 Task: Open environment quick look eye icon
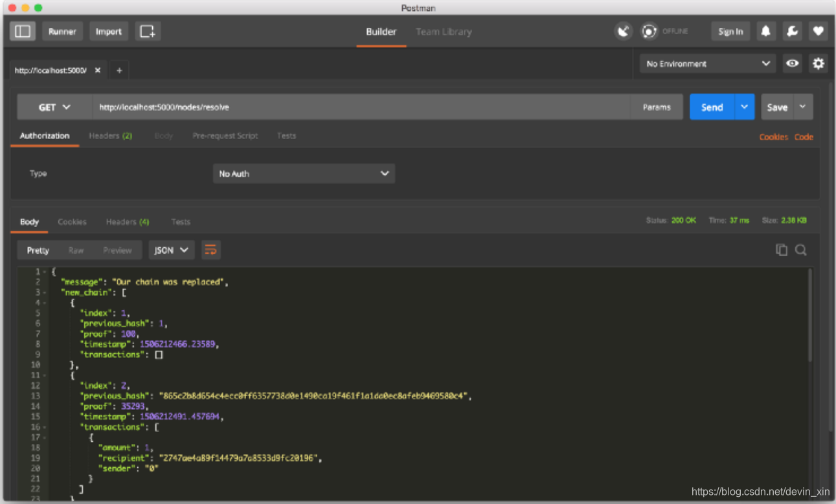point(792,63)
